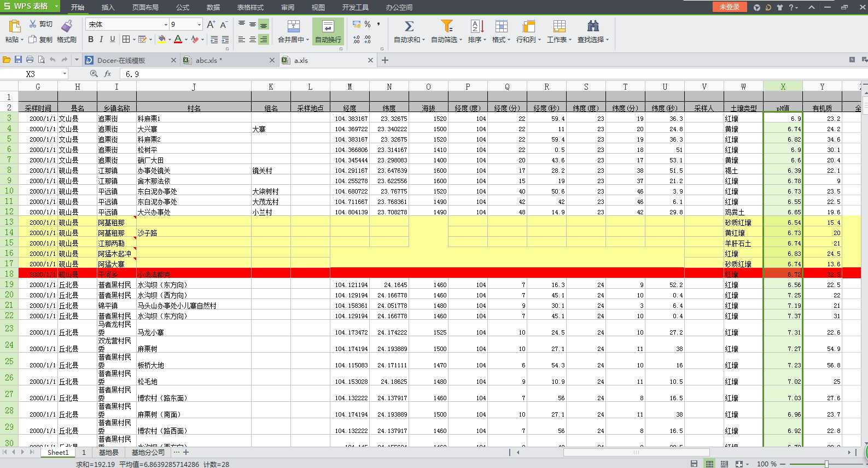Increase the cell indent
The height and width of the screenshot is (468, 868).
tap(225, 39)
